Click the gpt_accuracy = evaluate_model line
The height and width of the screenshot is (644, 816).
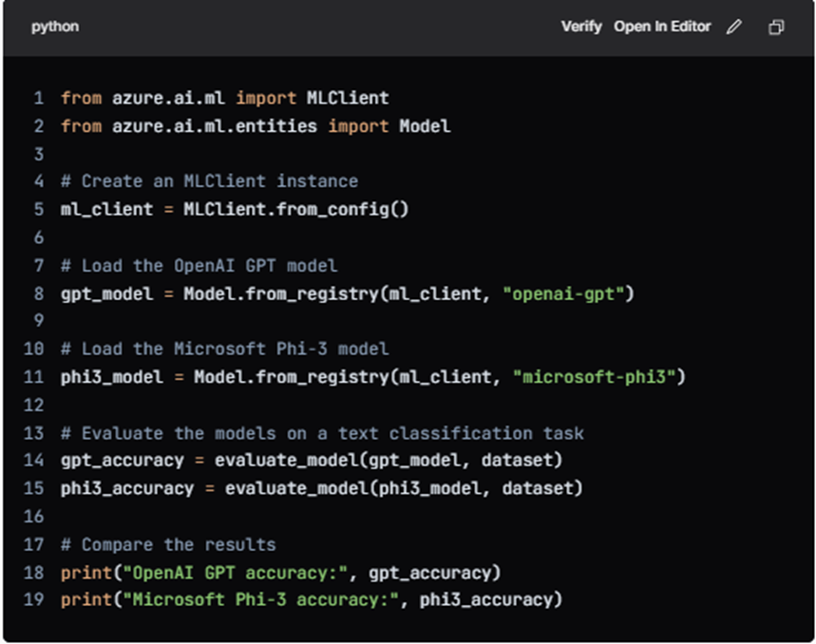[x=312, y=461]
